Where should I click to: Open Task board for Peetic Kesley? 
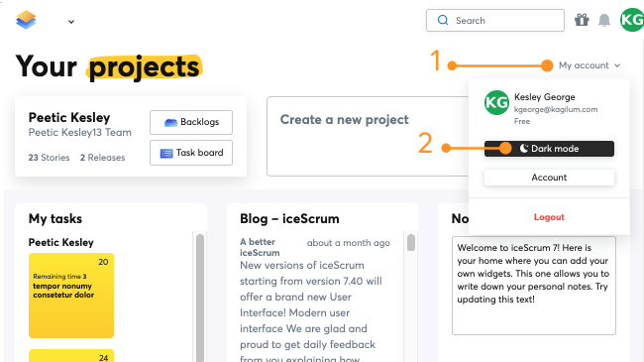(191, 153)
